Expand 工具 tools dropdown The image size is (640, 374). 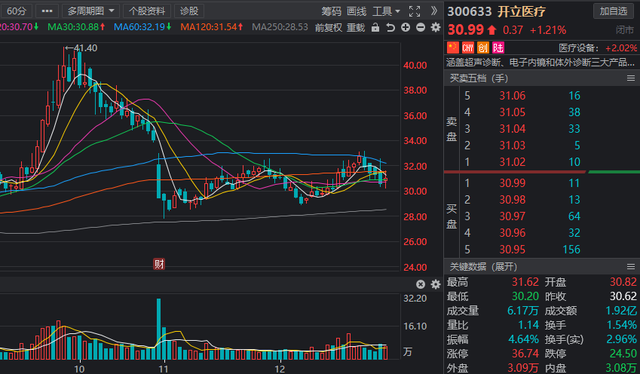(386, 11)
